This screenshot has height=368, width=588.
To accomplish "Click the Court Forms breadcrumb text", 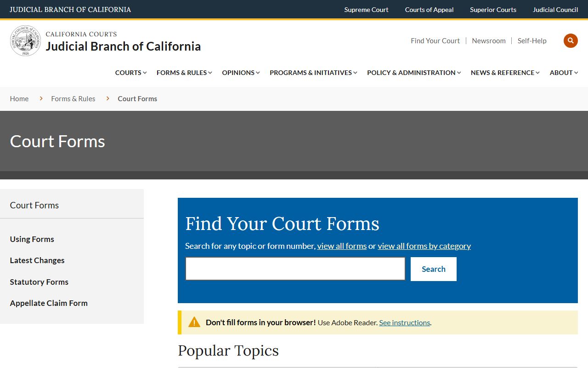I will pos(137,99).
